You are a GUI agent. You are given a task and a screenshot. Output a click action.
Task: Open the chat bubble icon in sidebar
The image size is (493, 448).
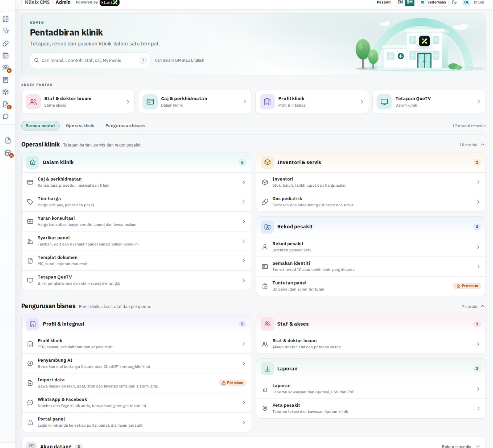tap(6, 117)
